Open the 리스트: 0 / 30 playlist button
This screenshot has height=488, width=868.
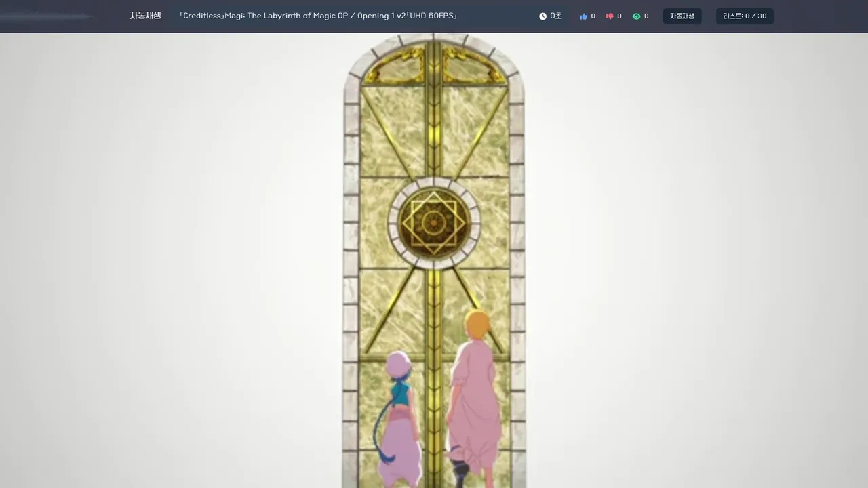click(x=745, y=16)
